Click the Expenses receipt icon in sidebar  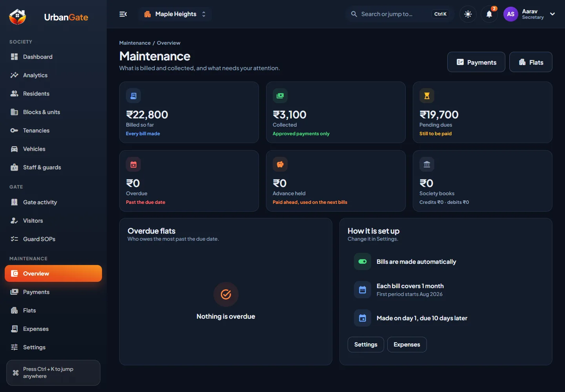pos(15,329)
